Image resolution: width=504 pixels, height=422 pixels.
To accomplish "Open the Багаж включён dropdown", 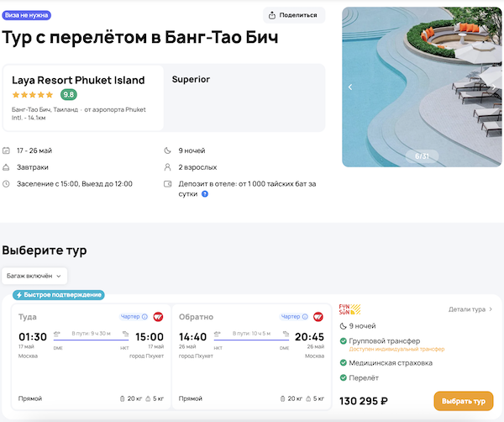I will [x=34, y=275].
